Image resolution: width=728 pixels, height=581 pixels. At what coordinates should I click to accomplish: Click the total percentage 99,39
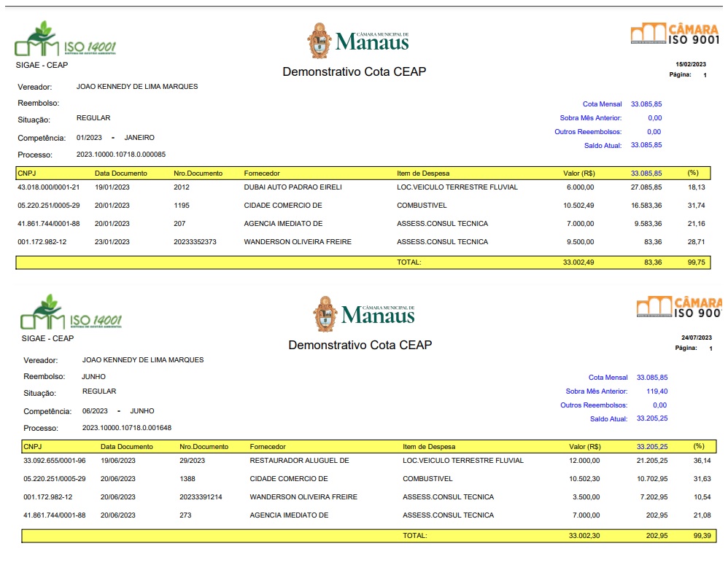pos(702,536)
